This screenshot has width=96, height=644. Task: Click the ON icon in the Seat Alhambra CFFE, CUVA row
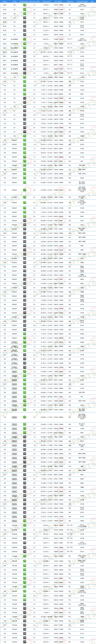tap(25, 65)
